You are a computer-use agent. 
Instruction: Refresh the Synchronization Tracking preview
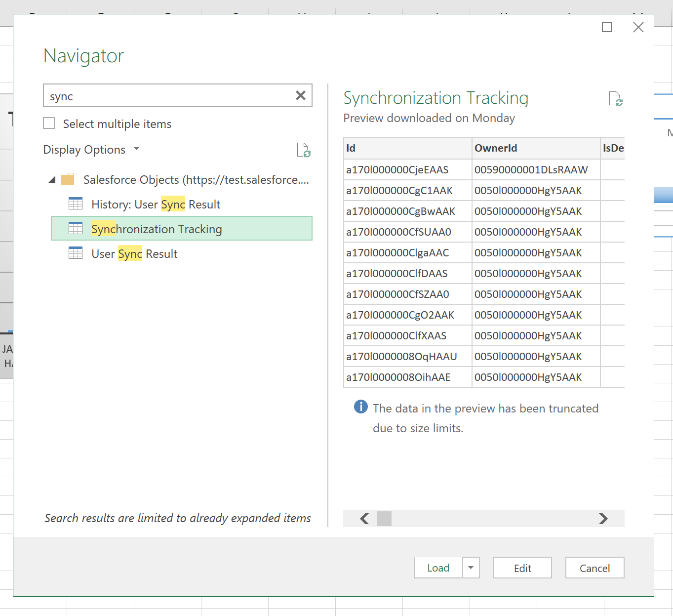click(615, 98)
